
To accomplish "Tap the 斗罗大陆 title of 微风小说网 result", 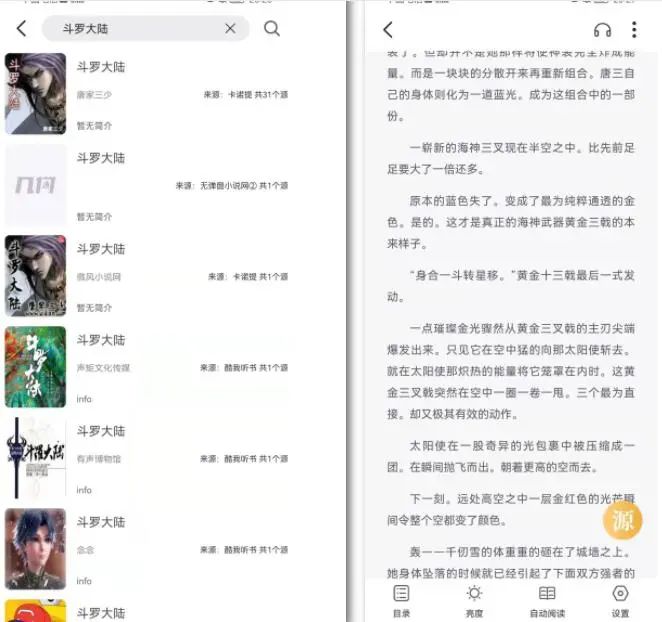I will pyautogui.click(x=101, y=249).
